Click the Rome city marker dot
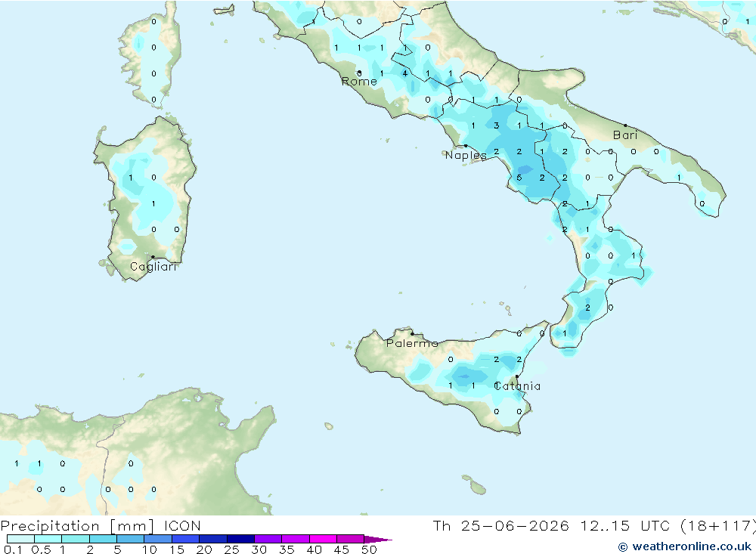Image resolution: width=756 pixels, height=554 pixels. (359, 73)
